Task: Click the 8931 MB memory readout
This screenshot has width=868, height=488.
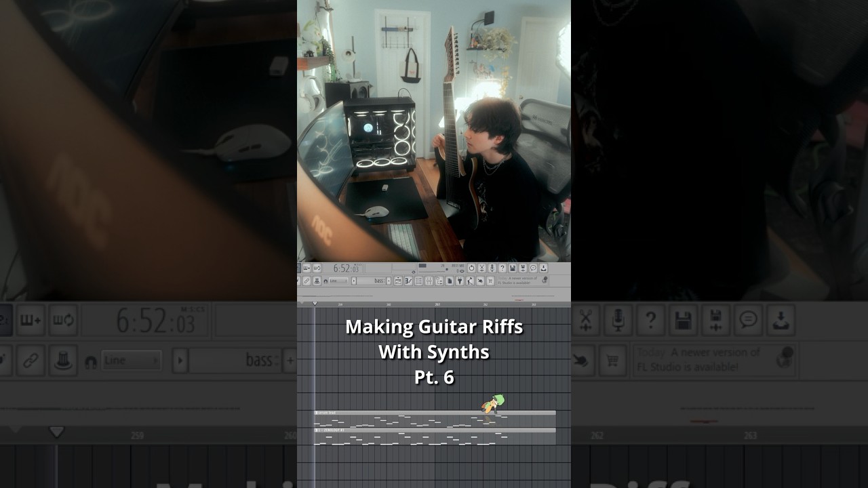Action: pos(458,266)
